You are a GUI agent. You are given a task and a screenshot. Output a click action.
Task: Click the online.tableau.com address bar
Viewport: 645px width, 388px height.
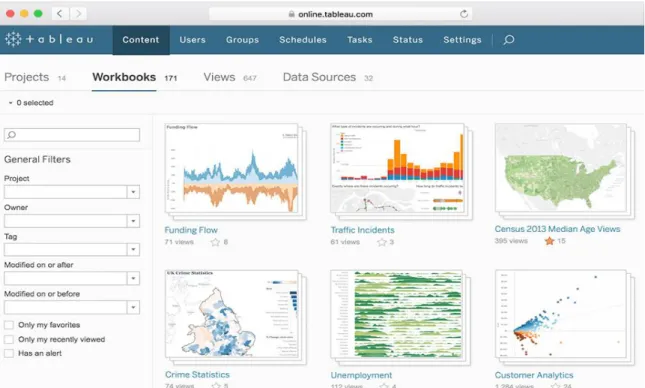coord(340,14)
